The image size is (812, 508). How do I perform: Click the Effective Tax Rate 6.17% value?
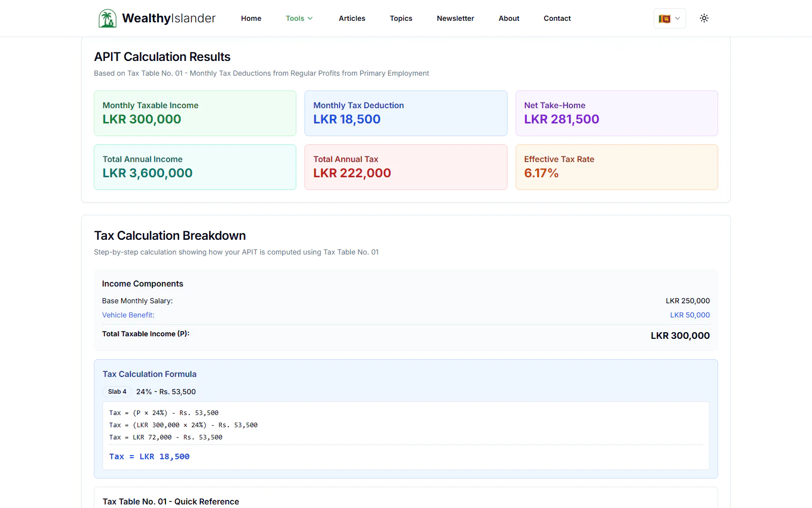tap(542, 173)
